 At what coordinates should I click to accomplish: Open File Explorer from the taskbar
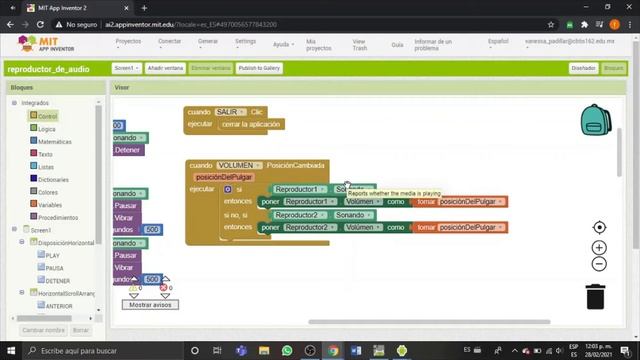(x=264, y=350)
